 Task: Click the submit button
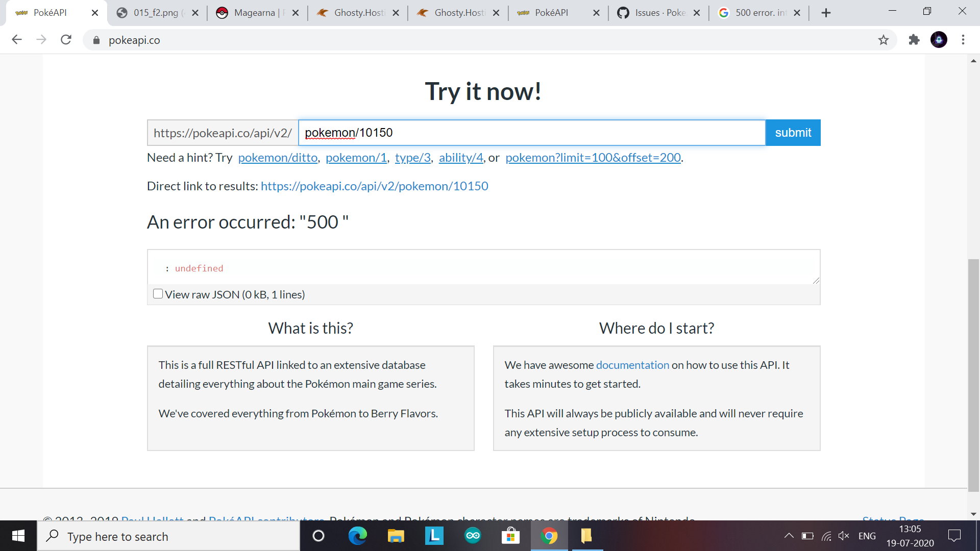click(793, 133)
